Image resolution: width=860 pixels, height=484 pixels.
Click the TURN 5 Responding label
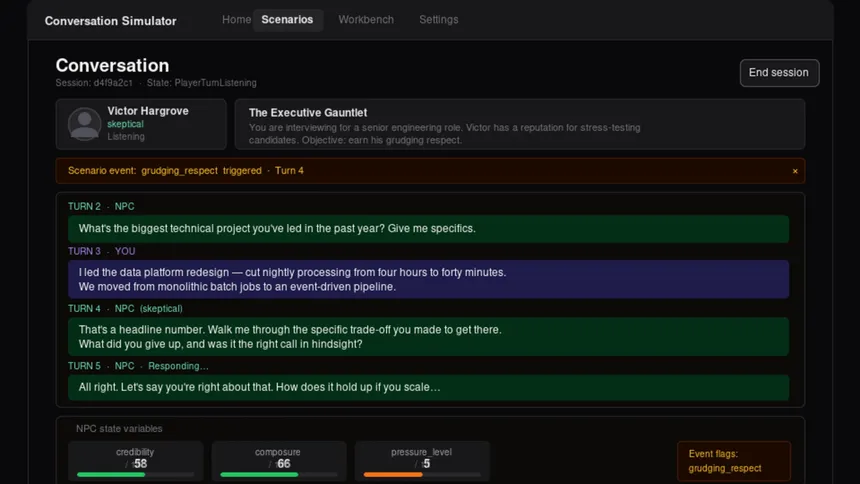138,366
